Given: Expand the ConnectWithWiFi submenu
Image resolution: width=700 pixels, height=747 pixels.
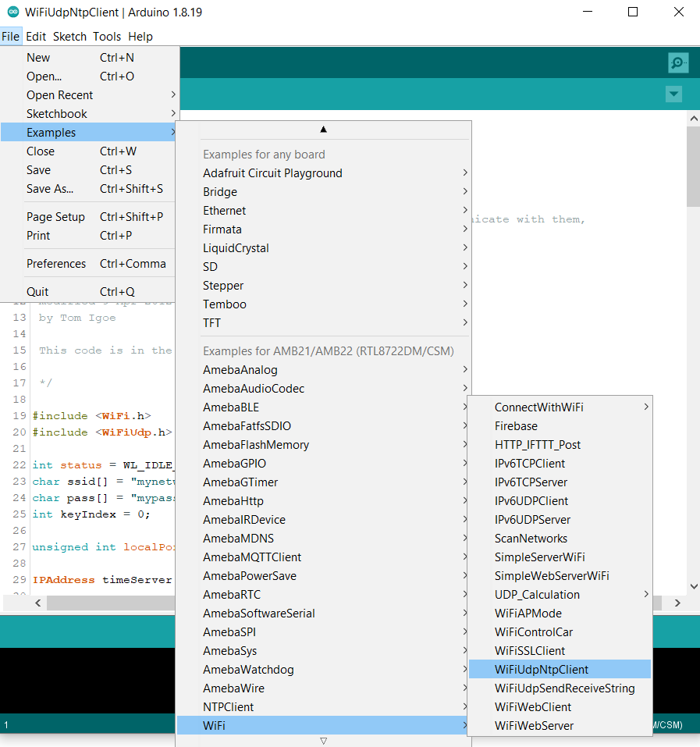Looking at the screenshot, I should coord(560,407).
